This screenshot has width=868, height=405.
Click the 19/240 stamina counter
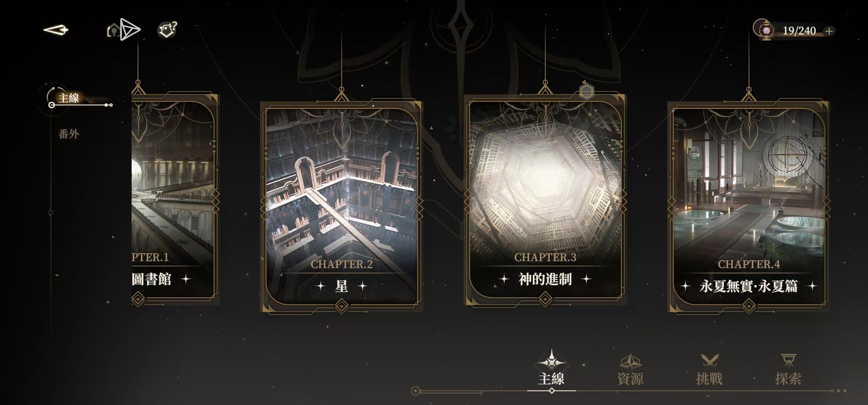point(799,31)
